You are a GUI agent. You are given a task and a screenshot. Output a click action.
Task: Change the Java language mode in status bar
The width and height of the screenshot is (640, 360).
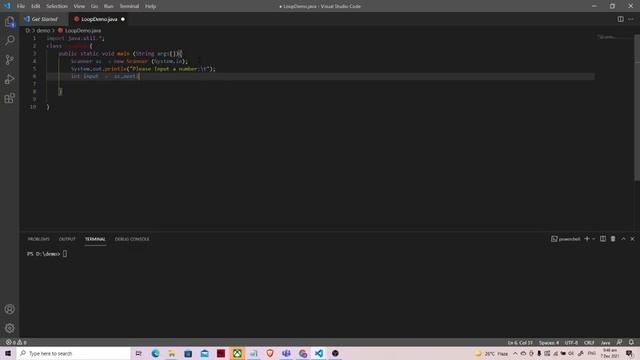(x=605, y=342)
